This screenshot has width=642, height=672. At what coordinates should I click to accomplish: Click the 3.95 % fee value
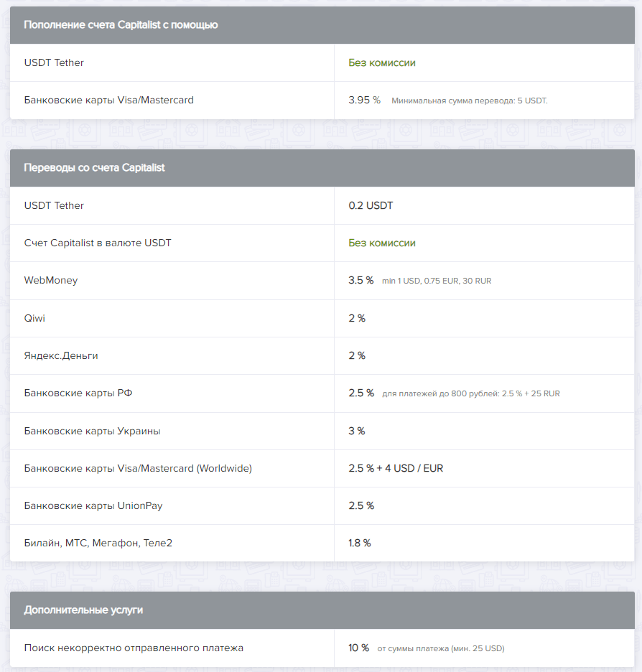click(x=364, y=100)
